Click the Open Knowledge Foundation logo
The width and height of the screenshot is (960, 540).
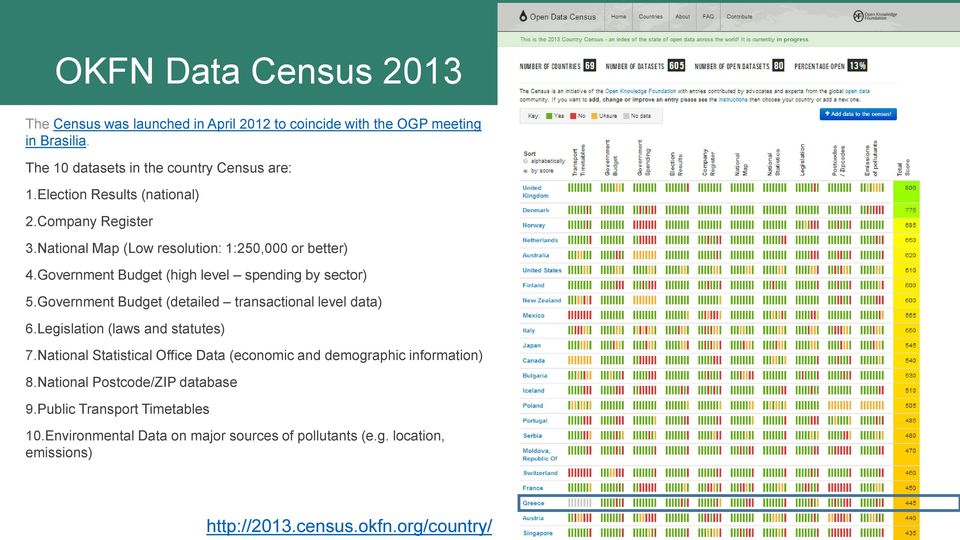[875, 16]
